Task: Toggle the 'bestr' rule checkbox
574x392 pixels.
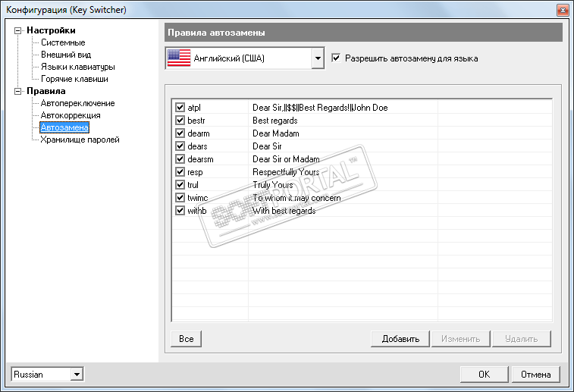Action: coord(180,120)
